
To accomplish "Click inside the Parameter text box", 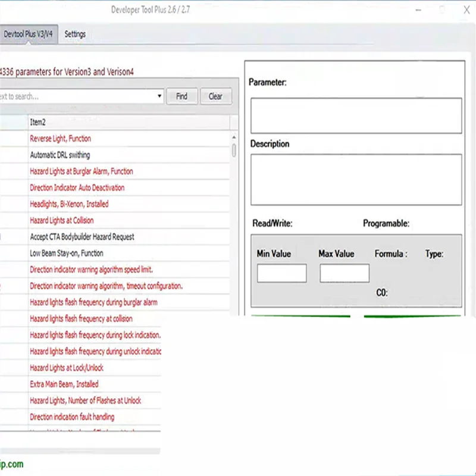I will [356, 115].
